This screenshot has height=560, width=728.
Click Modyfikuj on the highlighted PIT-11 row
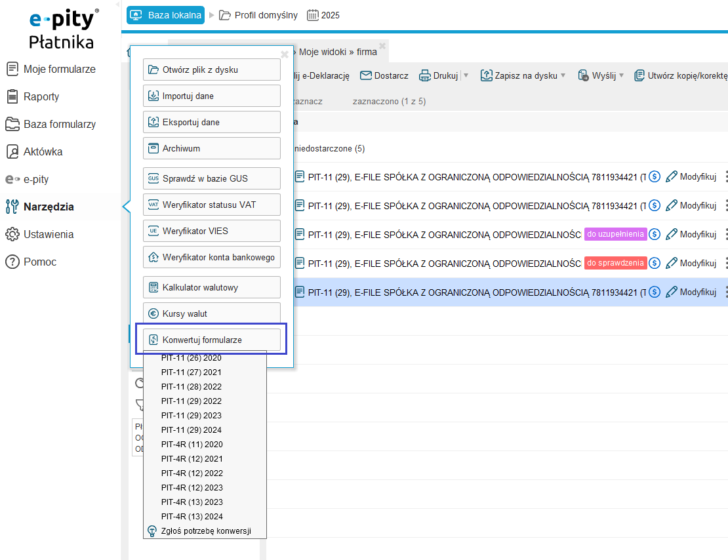coord(691,292)
